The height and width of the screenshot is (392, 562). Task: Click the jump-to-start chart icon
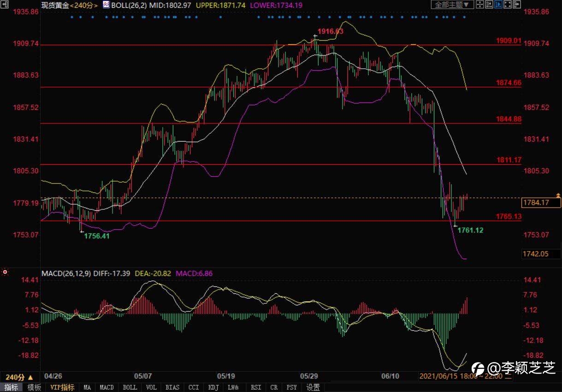[489, 5]
